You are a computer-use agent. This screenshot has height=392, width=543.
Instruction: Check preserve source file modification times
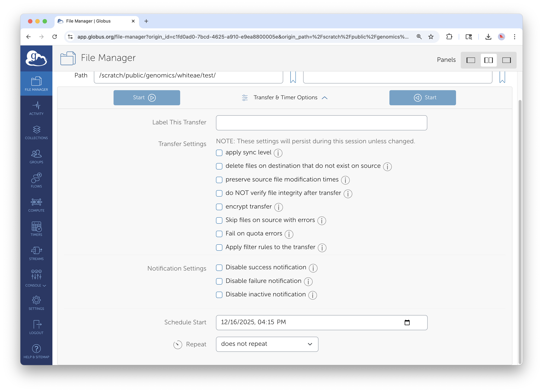click(x=219, y=180)
